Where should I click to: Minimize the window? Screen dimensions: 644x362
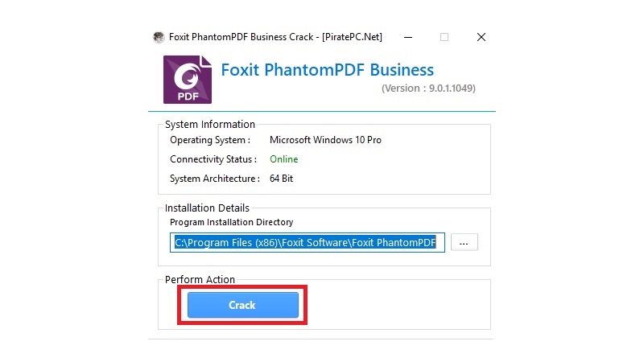[x=409, y=37]
